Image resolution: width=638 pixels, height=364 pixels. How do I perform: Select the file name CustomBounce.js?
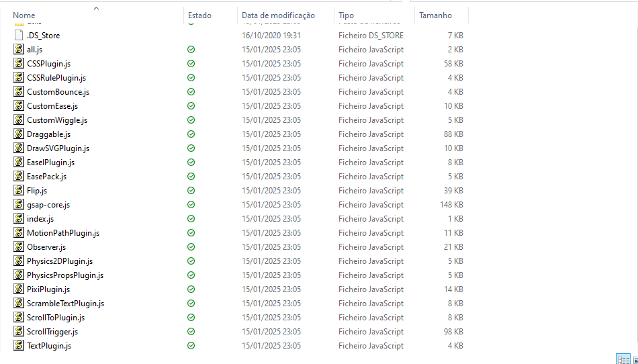(x=58, y=92)
